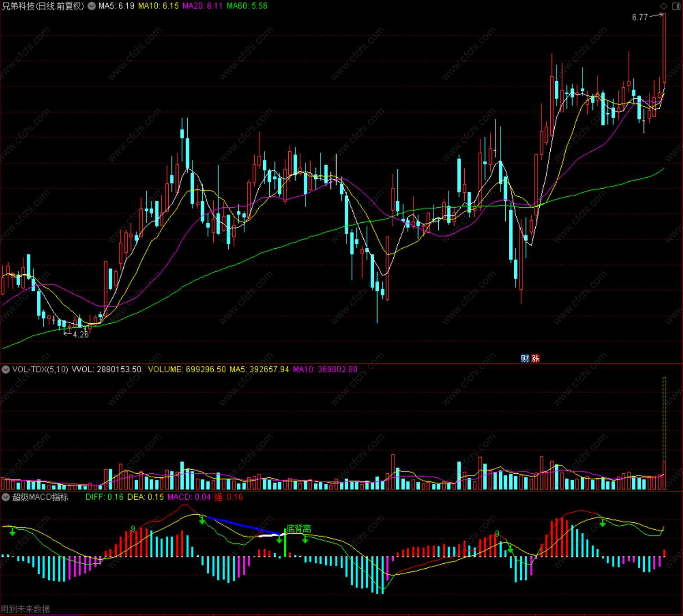Viewport: 683px width, 616px height.
Task: Select the MA60: 5.56 moving average label
Action: pyautogui.click(x=247, y=6)
